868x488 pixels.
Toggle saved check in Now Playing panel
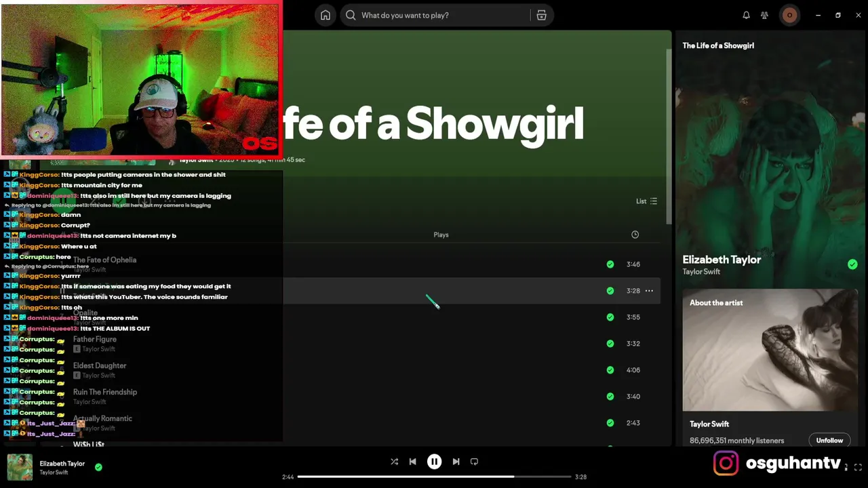tap(852, 264)
